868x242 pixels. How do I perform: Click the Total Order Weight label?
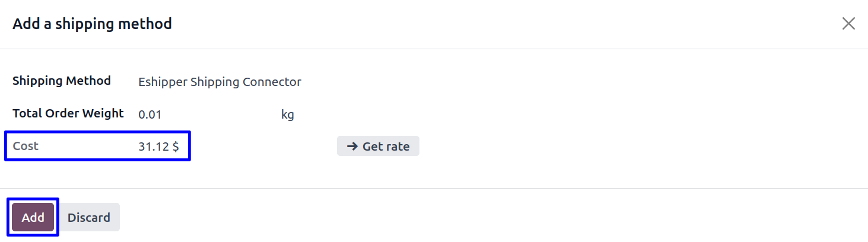click(x=68, y=113)
